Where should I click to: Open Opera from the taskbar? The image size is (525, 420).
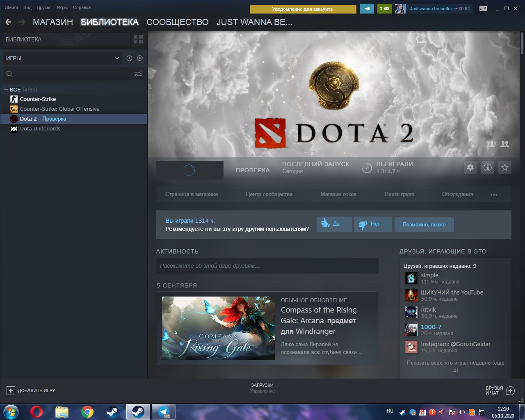tap(37, 411)
